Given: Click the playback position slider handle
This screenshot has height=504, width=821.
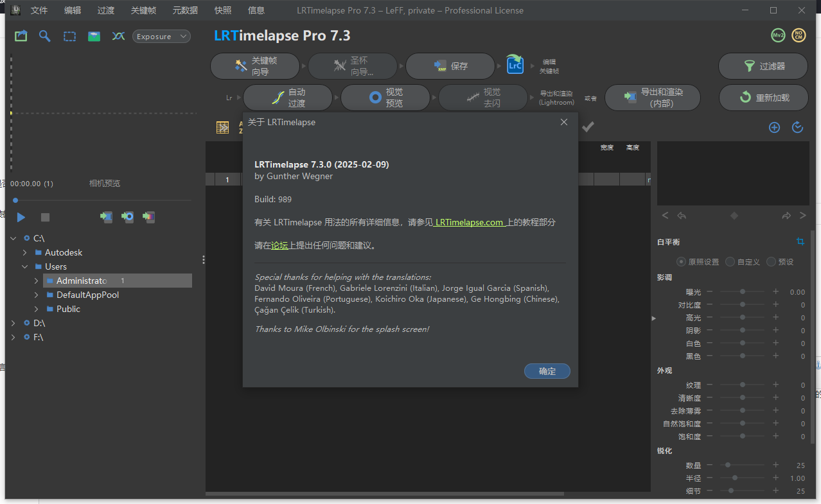Looking at the screenshot, I should pyautogui.click(x=15, y=200).
